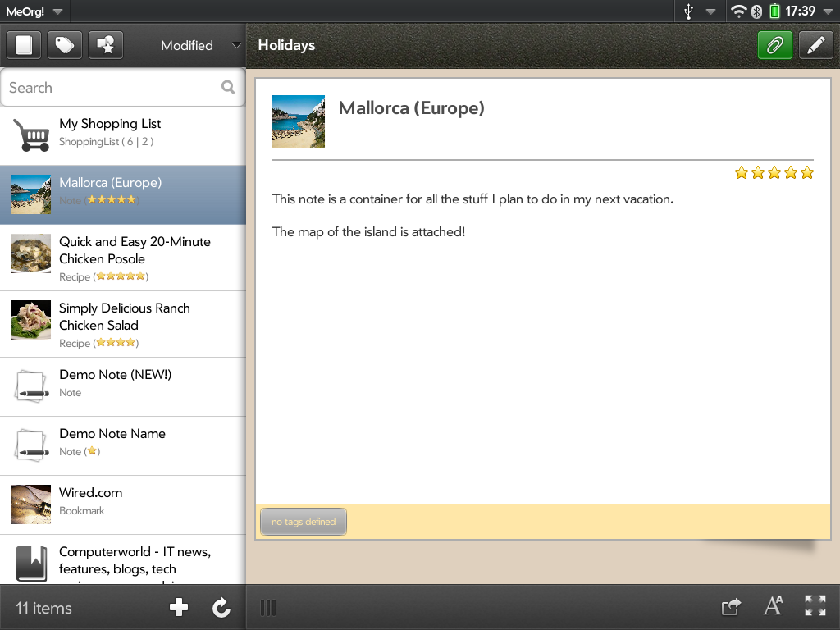Tap the pencil edit note icon
Image resolution: width=840 pixels, height=630 pixels.
[x=815, y=46]
